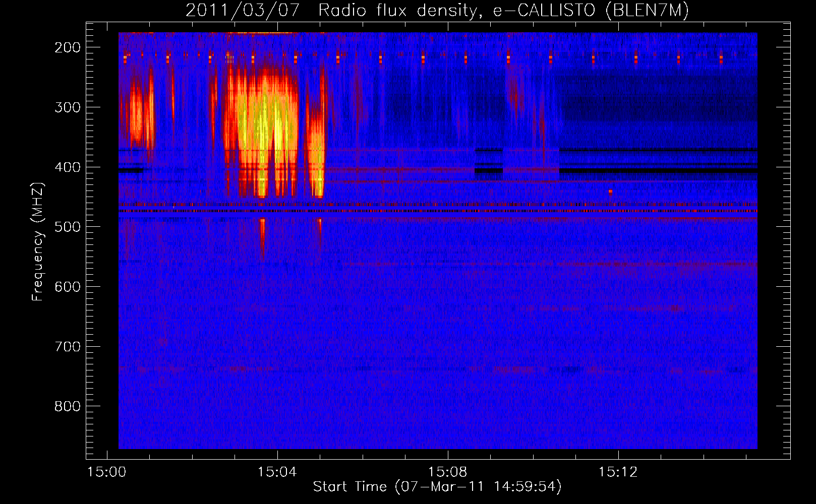
Task: Click the 15:04 time tick label
Action: (277, 472)
